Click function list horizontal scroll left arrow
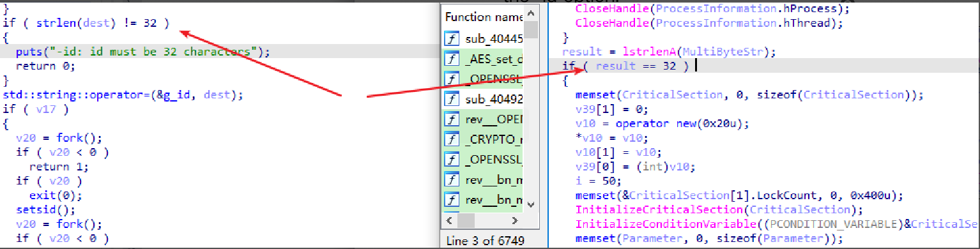This screenshot has width=980, height=249. [449, 220]
